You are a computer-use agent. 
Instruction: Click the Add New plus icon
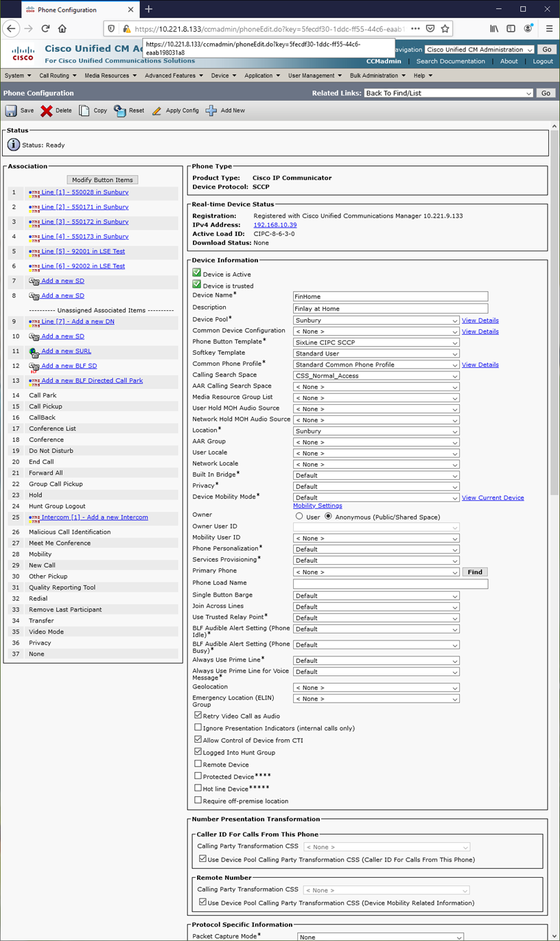[x=211, y=111]
